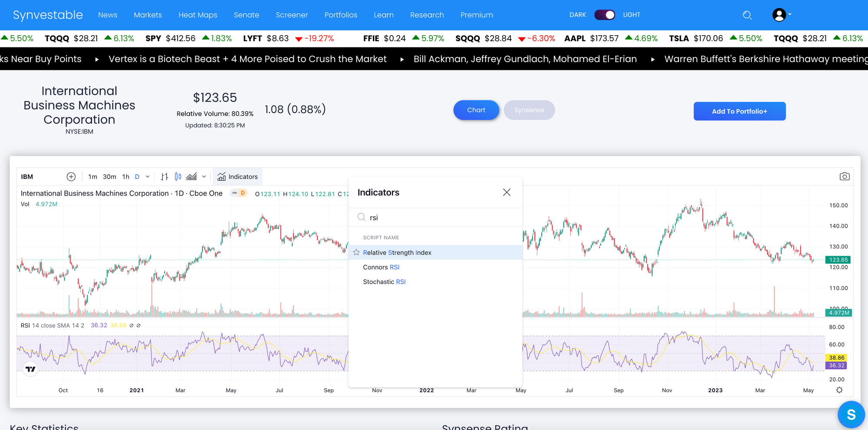Open Warren Buffett's Berkshire Hathaway headline
Viewport: 868px width, 430px height.
coord(766,59)
